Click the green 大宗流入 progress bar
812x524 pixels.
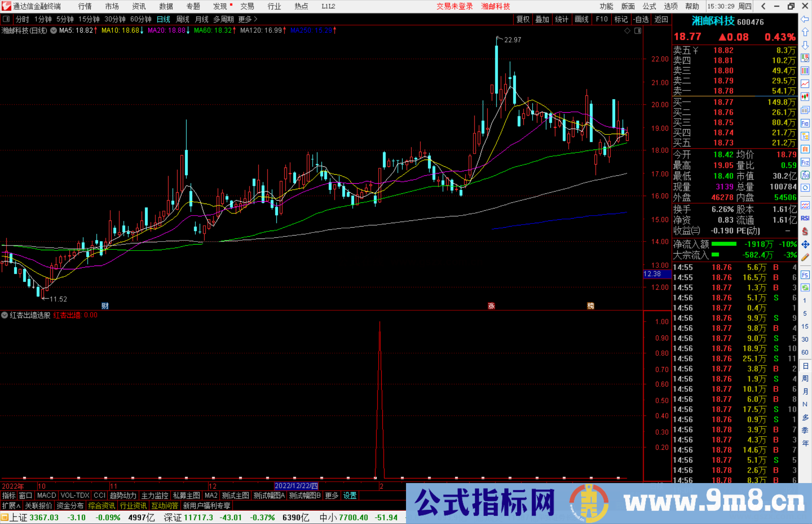[715, 255]
